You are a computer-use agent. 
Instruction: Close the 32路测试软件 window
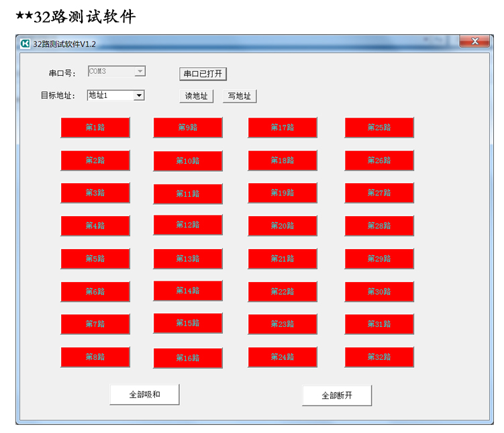tap(476, 42)
